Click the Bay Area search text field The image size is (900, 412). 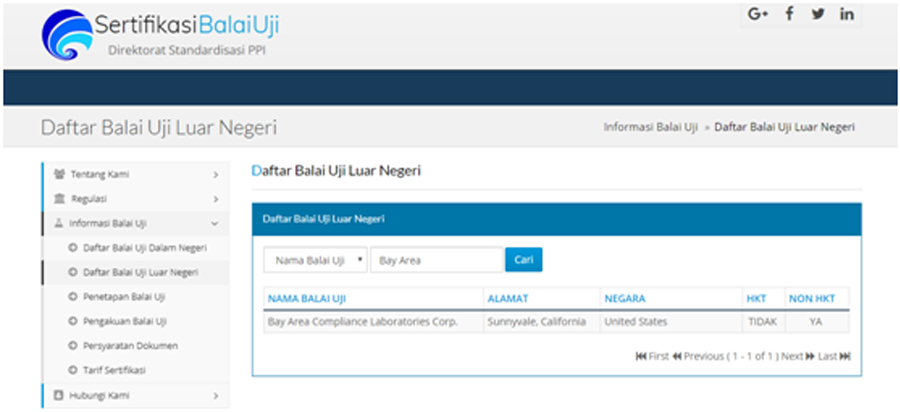pos(436,260)
